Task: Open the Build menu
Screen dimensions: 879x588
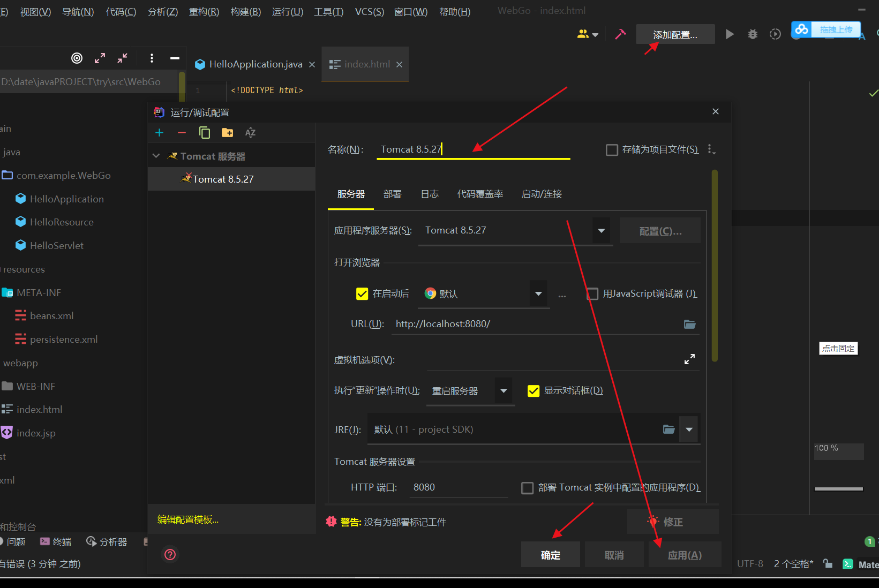Action: [x=245, y=11]
